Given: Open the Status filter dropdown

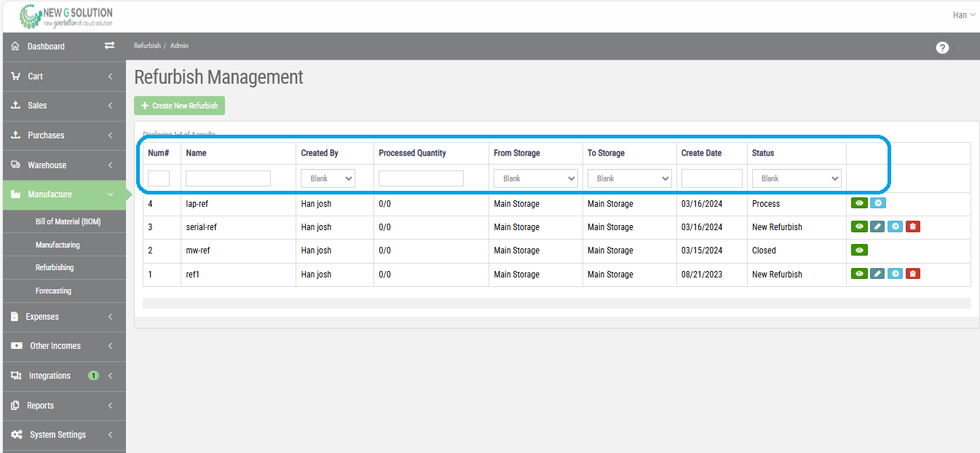Looking at the screenshot, I should 797,178.
